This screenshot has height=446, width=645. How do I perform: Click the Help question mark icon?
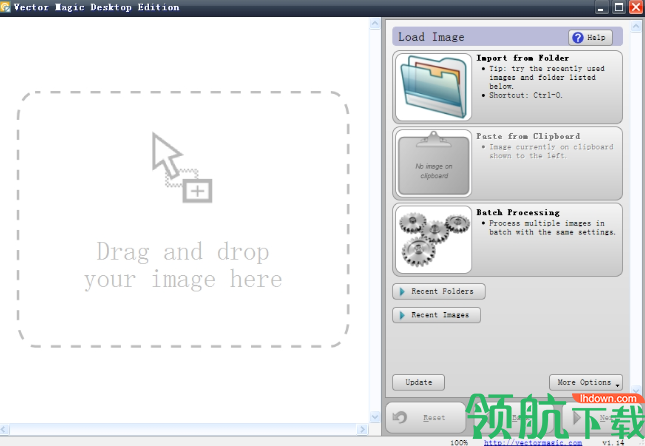point(578,37)
